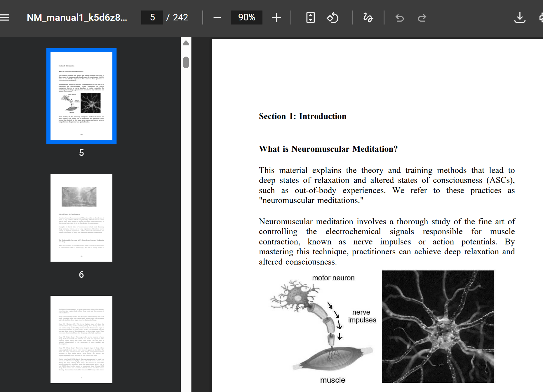The height and width of the screenshot is (392, 543).
Task: Rotate the document counterclockwise
Action: coord(333,17)
